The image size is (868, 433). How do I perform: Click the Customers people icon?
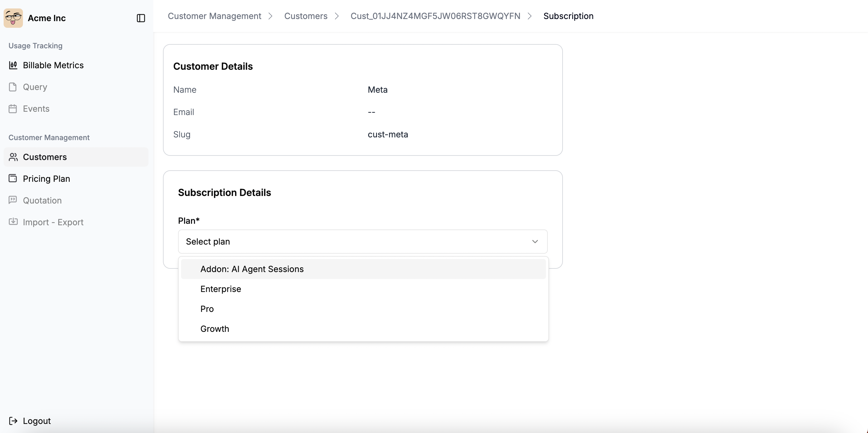[x=13, y=157]
